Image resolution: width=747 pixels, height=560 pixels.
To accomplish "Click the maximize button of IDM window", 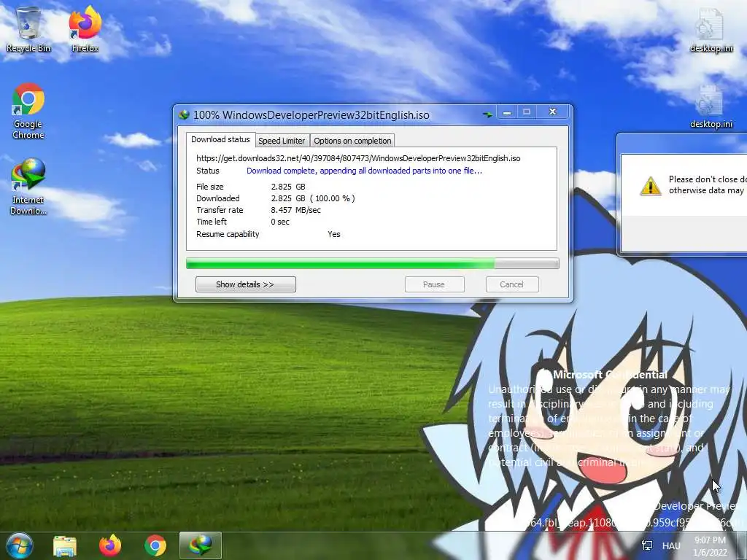I will (x=527, y=112).
